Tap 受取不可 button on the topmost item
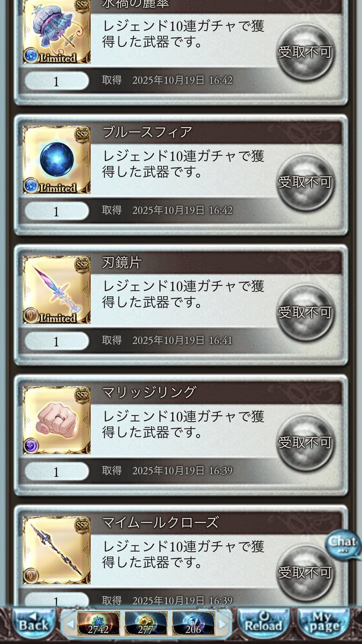362x644 pixels. click(305, 52)
